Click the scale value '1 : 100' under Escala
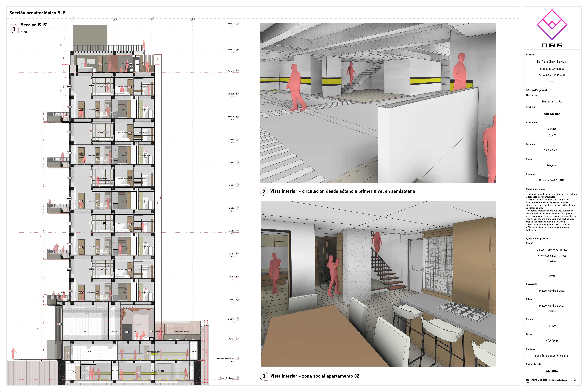Viewport: 588px width, 392px height. pyautogui.click(x=552, y=326)
